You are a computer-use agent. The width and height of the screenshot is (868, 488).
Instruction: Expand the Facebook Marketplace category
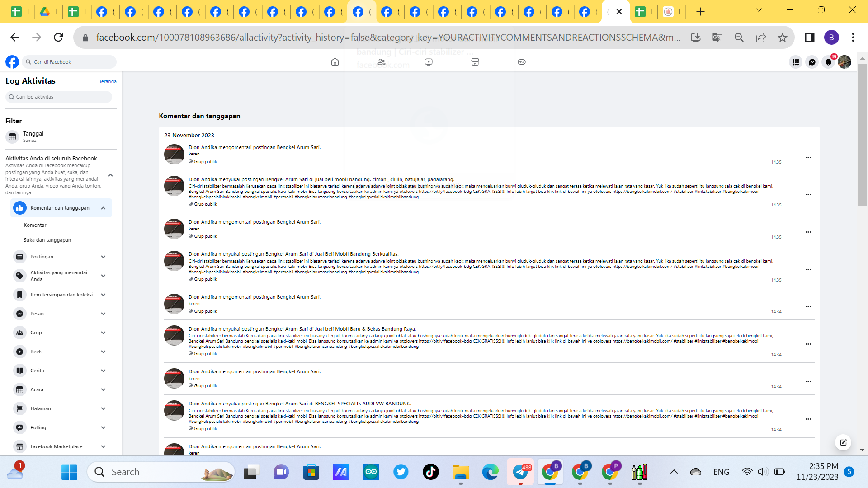pos(104,447)
